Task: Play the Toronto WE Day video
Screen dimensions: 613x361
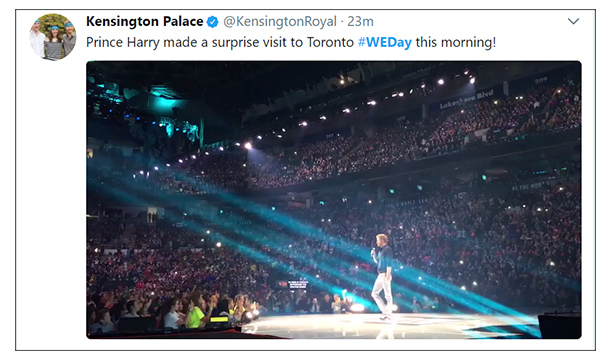Action: pos(333,200)
